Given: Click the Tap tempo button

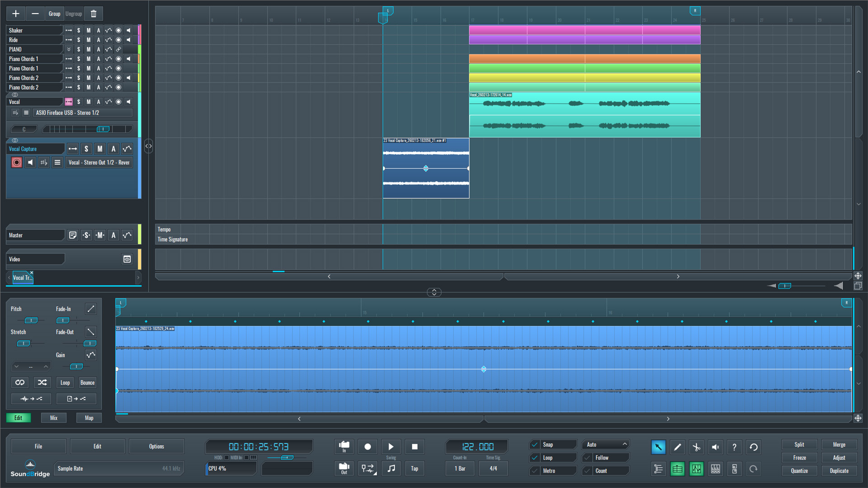Looking at the screenshot, I should click(415, 469).
